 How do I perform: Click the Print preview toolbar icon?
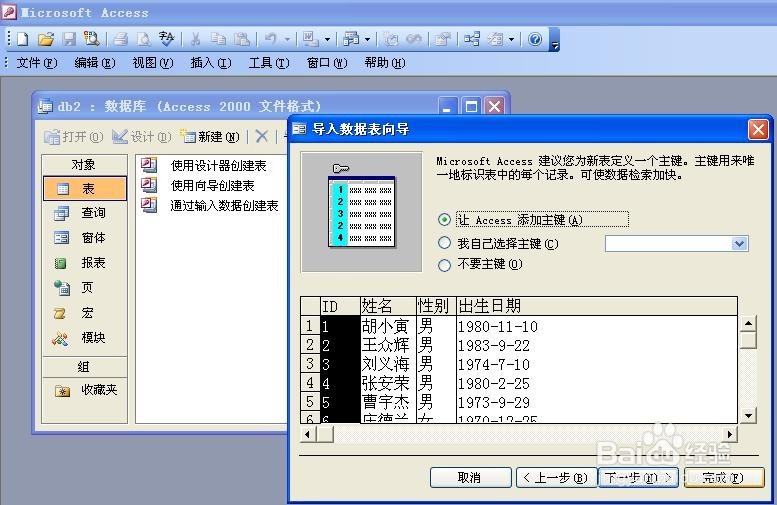(x=144, y=39)
